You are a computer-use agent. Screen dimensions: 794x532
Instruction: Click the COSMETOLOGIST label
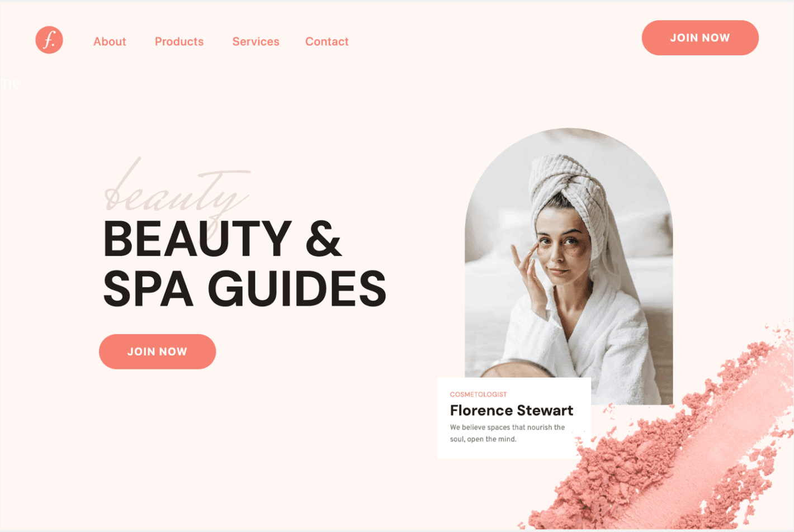(478, 395)
